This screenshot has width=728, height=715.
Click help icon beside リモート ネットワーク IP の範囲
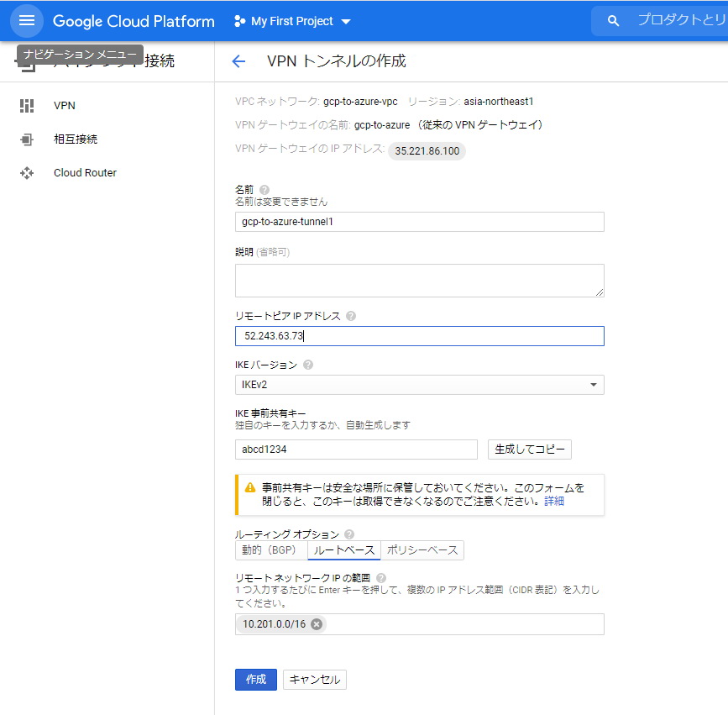pos(381,578)
